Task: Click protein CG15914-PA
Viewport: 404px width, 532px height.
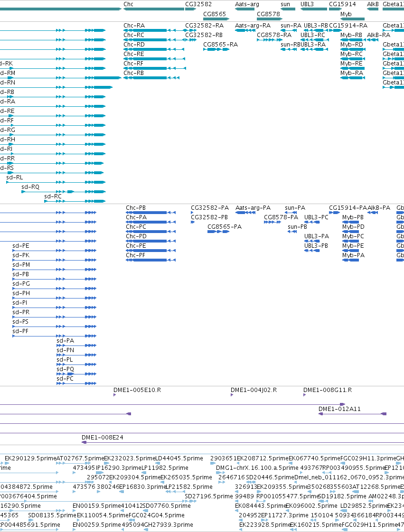Action: (334, 213)
